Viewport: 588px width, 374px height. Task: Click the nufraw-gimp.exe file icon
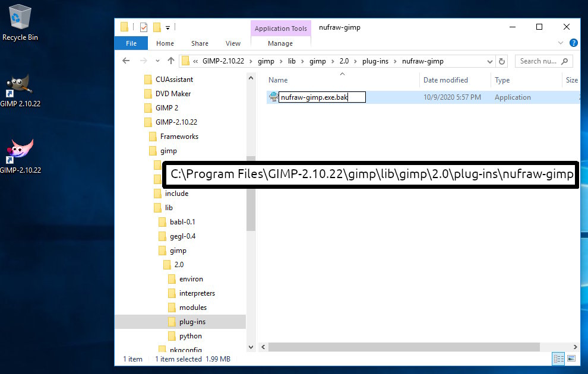point(273,97)
